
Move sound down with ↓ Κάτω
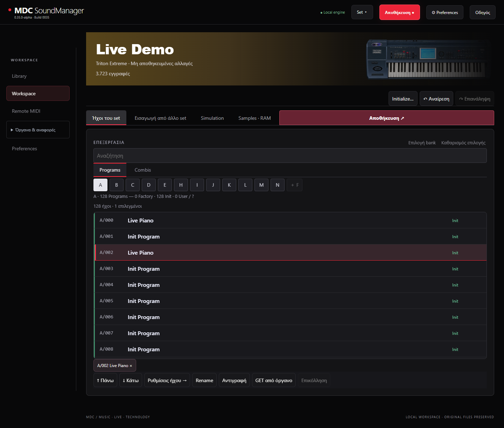click(x=131, y=380)
